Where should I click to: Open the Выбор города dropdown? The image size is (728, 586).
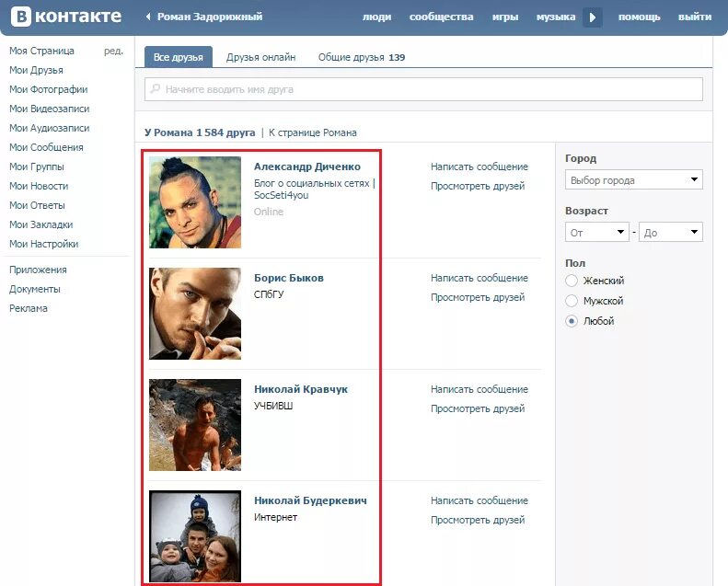pos(634,180)
